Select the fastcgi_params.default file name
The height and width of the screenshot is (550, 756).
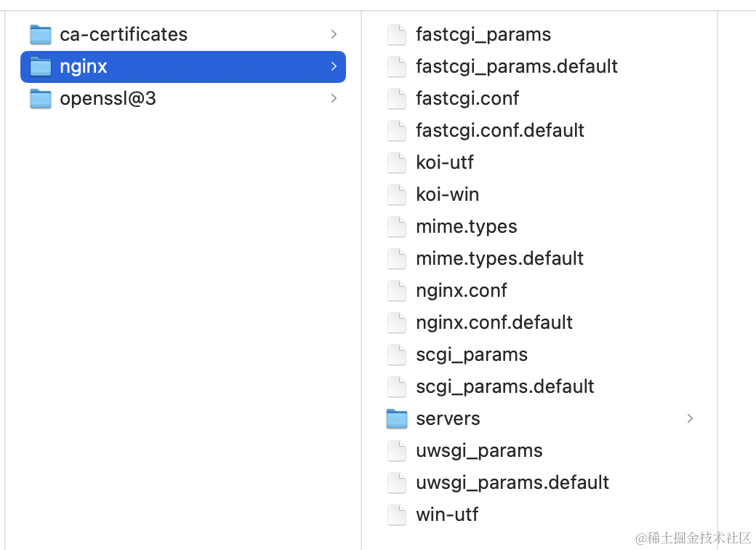click(x=517, y=67)
